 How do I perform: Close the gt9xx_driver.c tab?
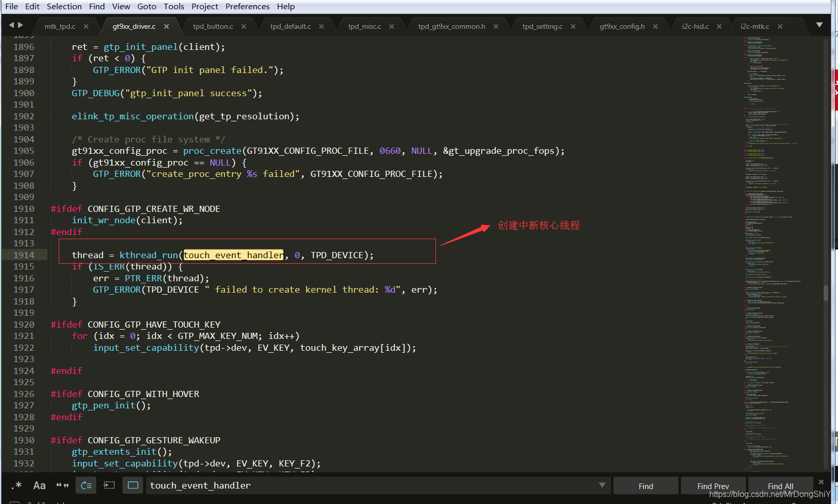(x=166, y=26)
